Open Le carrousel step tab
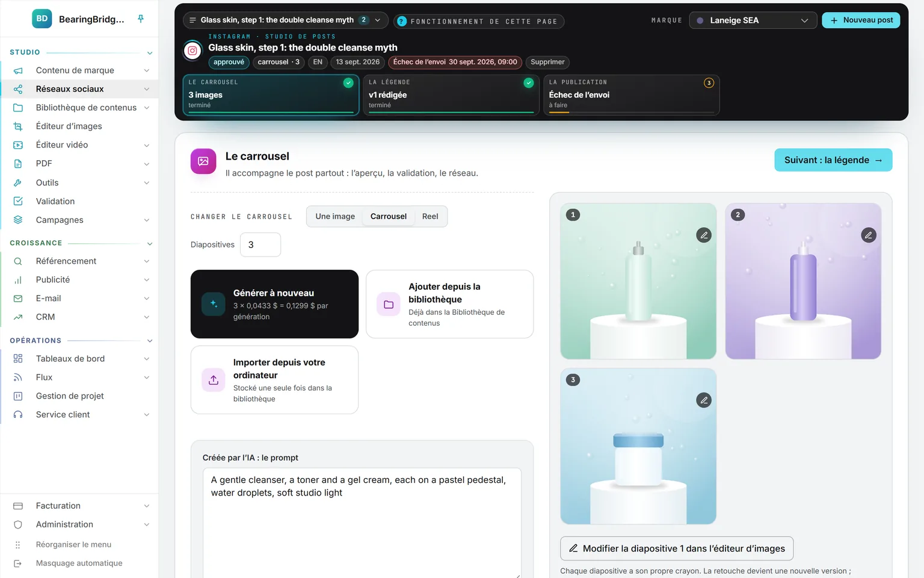924x578 pixels. point(271,95)
